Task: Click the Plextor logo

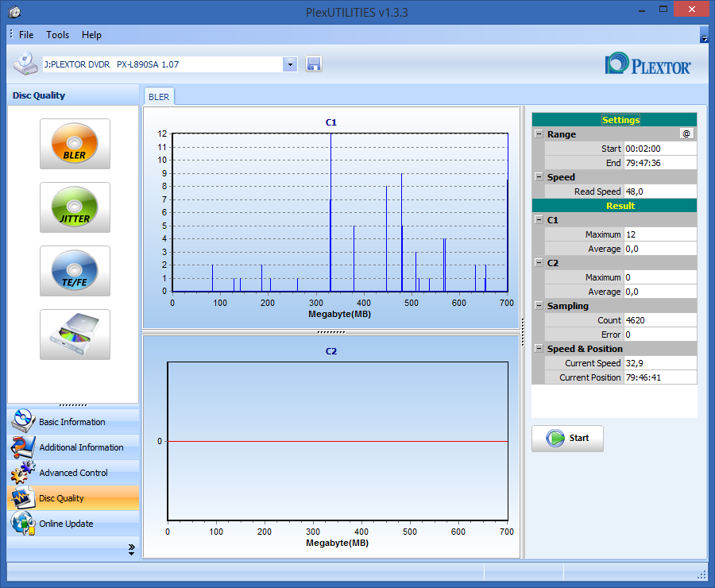Action: pyautogui.click(x=647, y=64)
